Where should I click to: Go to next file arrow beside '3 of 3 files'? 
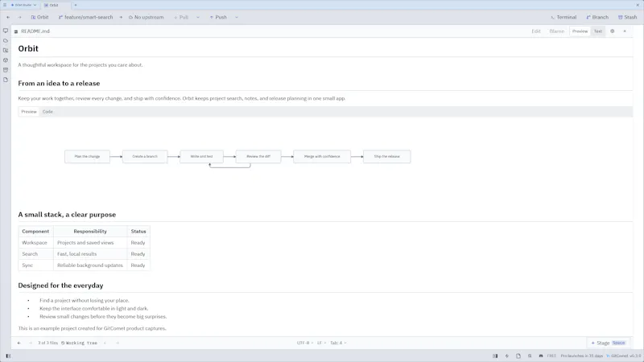(x=31, y=343)
